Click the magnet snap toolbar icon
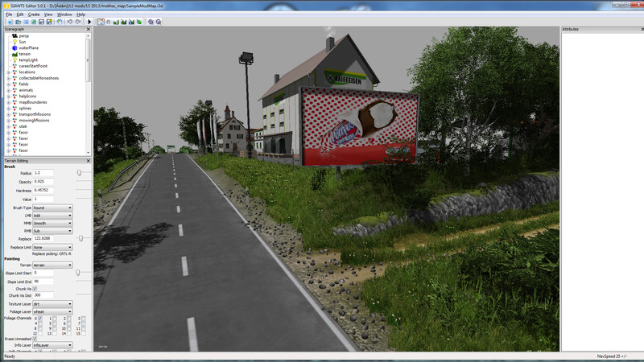Screen dimensions: 644x362 click(x=108, y=22)
